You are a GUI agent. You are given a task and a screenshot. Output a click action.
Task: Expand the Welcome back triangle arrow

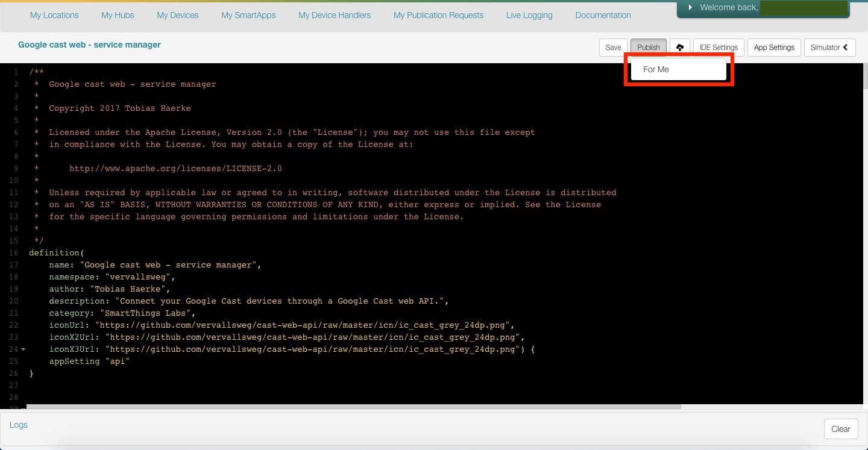click(x=690, y=8)
